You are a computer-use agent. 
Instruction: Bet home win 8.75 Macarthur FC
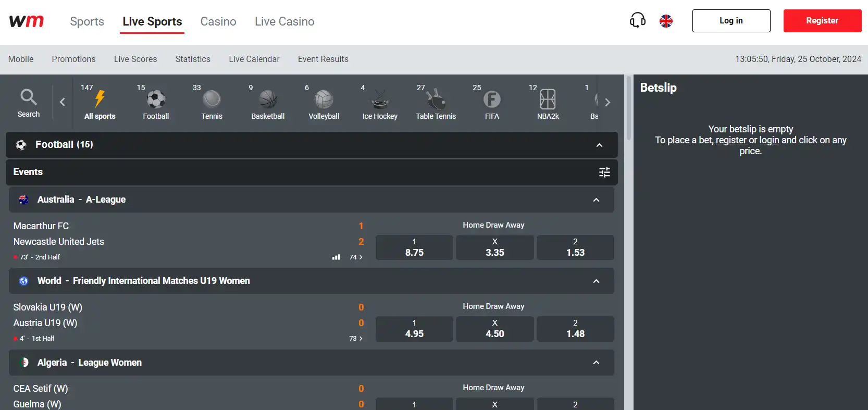(x=414, y=247)
